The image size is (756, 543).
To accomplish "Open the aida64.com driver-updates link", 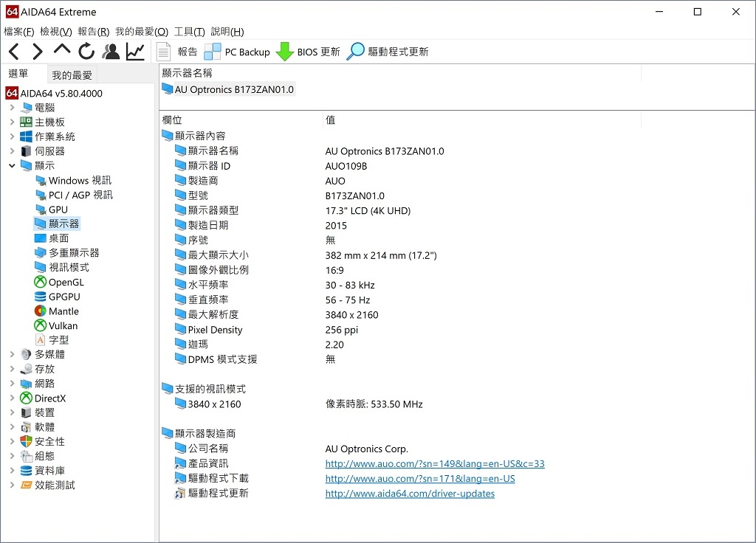I will [x=410, y=494].
